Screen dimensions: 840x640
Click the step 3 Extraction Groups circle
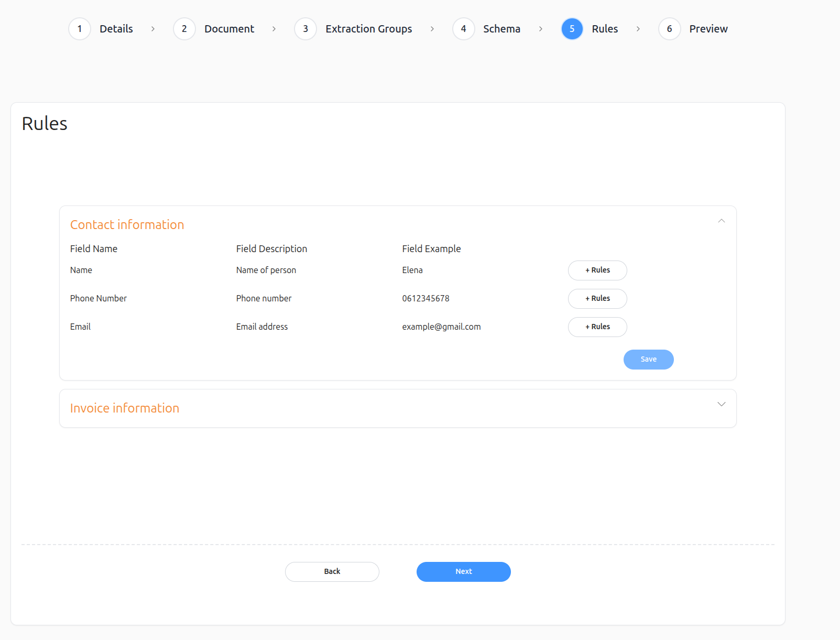tap(306, 29)
